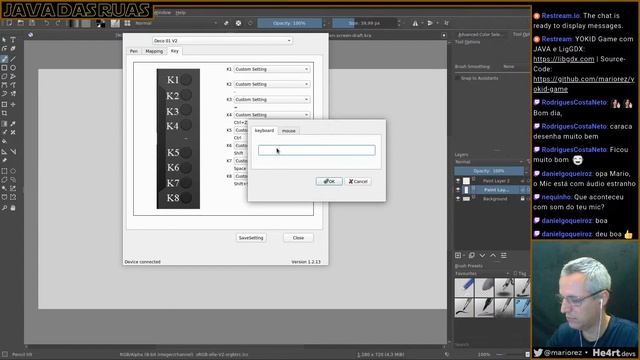Switch to the Pen tab
Viewport: 640px width, 360px height.
133,51
